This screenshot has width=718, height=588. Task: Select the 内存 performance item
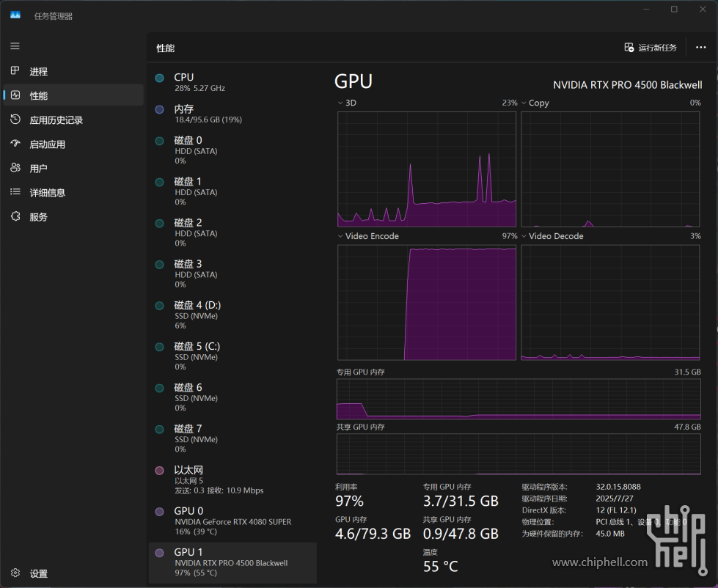pyautogui.click(x=232, y=114)
